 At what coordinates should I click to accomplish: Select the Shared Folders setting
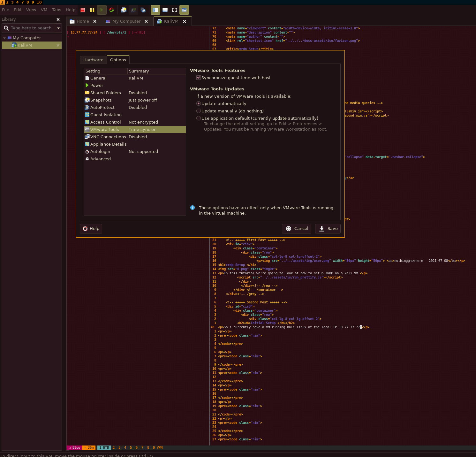(135, 93)
